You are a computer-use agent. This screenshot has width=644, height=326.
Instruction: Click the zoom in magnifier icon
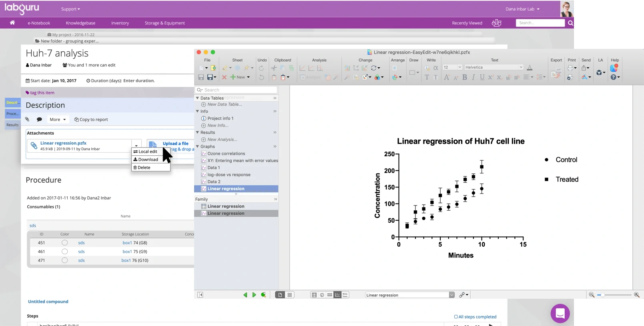click(636, 295)
